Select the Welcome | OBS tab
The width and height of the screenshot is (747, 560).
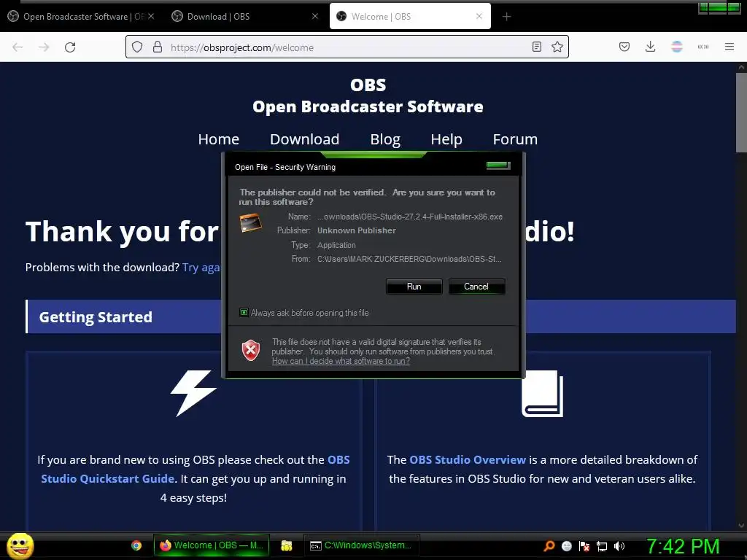[x=410, y=17]
